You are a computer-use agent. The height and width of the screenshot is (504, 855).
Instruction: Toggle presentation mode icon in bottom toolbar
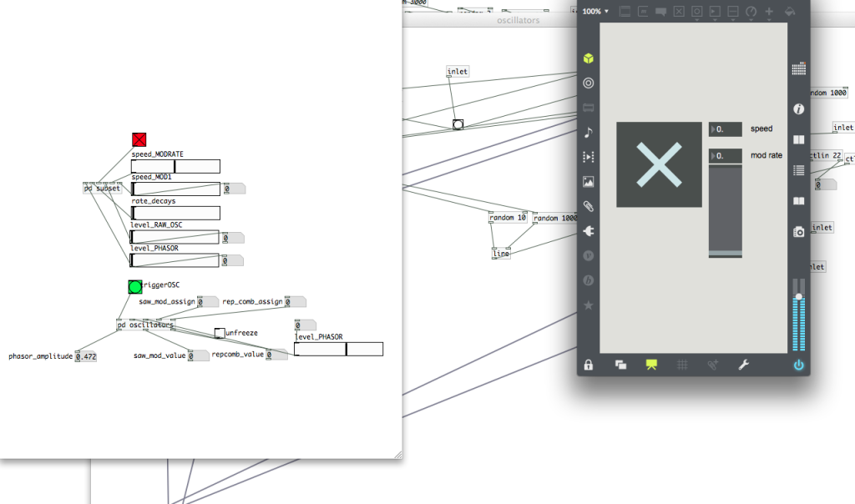(x=652, y=365)
